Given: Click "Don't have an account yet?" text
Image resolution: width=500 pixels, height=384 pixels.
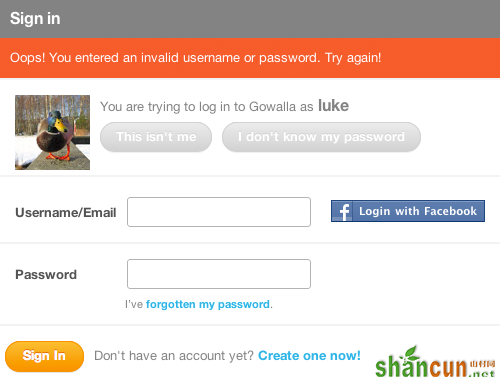Looking at the screenshot, I should coord(174,356).
